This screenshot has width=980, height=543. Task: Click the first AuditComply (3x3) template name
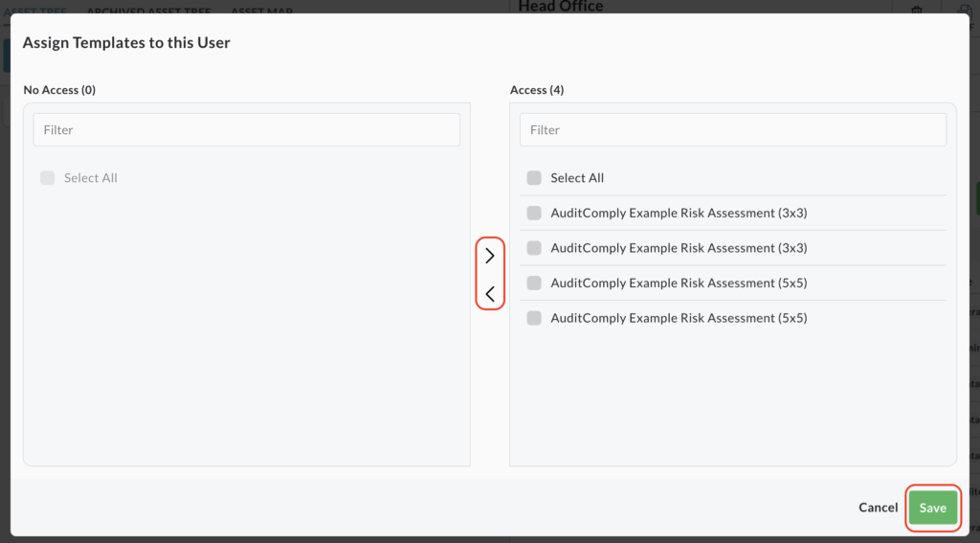coord(679,213)
